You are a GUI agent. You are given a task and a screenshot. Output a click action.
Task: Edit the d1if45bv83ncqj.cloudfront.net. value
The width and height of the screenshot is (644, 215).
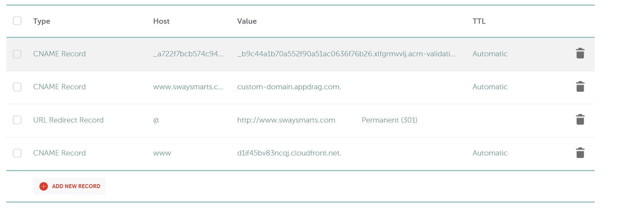pyautogui.click(x=289, y=153)
